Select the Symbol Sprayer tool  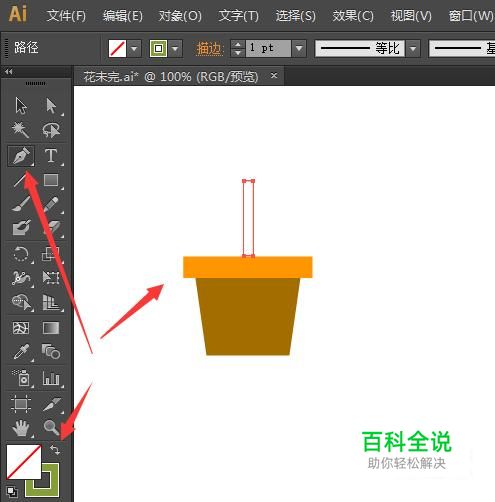click(22, 378)
